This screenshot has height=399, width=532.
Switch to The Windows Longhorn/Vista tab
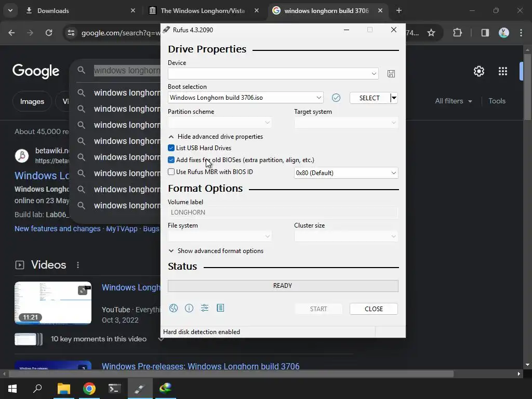tap(204, 10)
